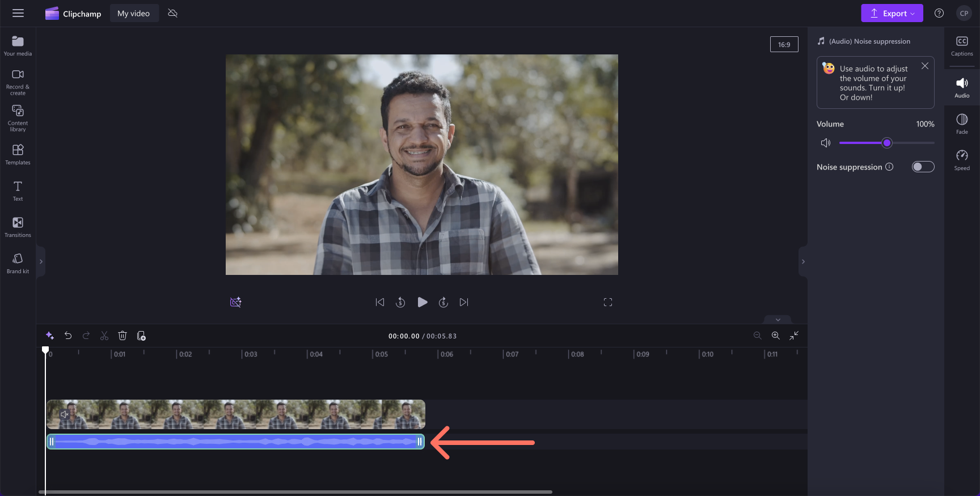This screenshot has height=496, width=980.
Task: Skip forward five seconds
Action: (443, 302)
